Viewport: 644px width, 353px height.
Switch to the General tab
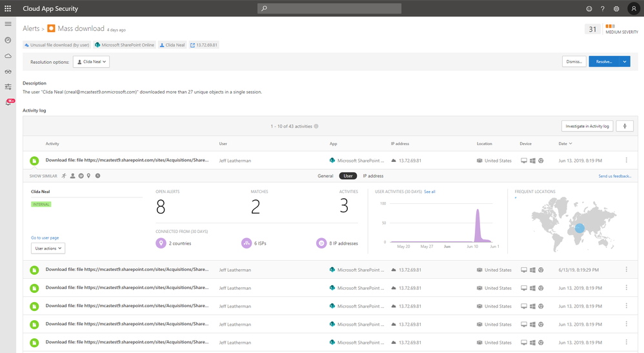(325, 176)
